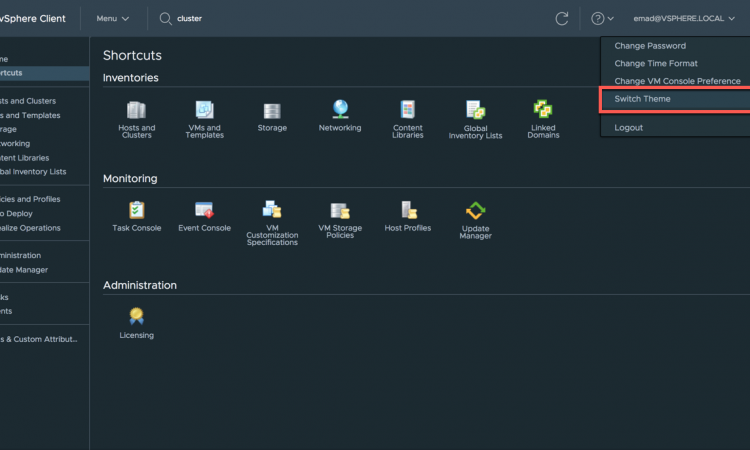
Task: Launch the Task Console clipboard icon
Action: 136,210
